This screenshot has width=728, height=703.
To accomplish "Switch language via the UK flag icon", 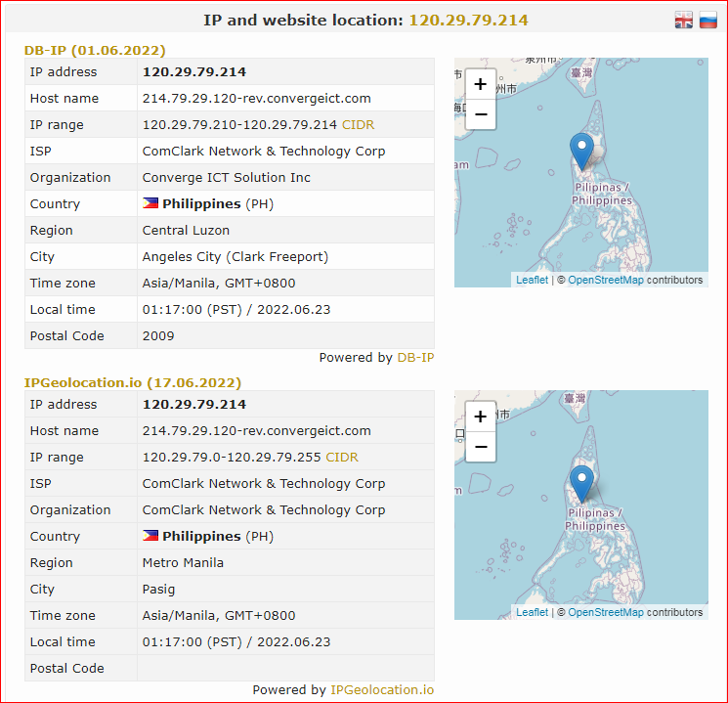I will click(x=683, y=20).
